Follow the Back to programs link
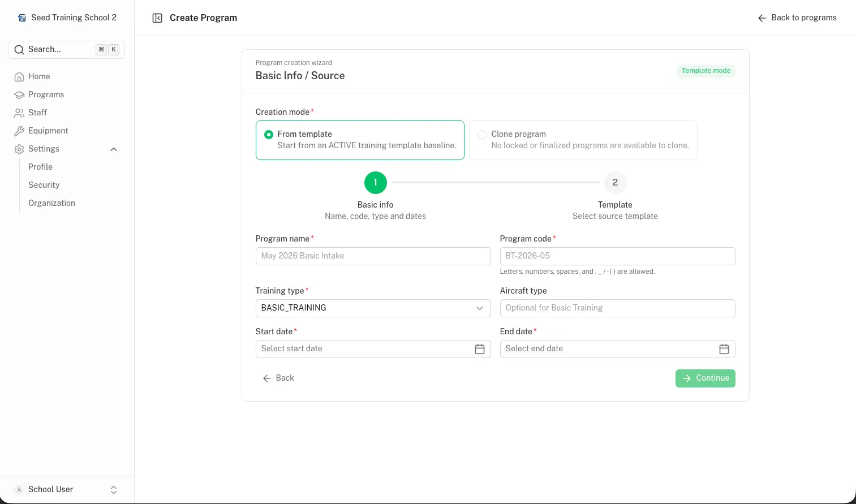This screenshot has height=504, width=856. click(x=797, y=18)
